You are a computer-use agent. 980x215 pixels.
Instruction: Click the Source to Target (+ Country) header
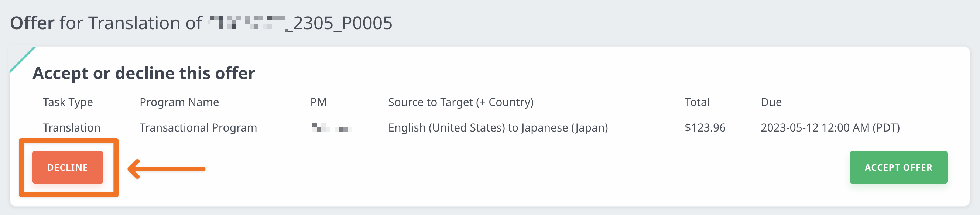(460, 102)
